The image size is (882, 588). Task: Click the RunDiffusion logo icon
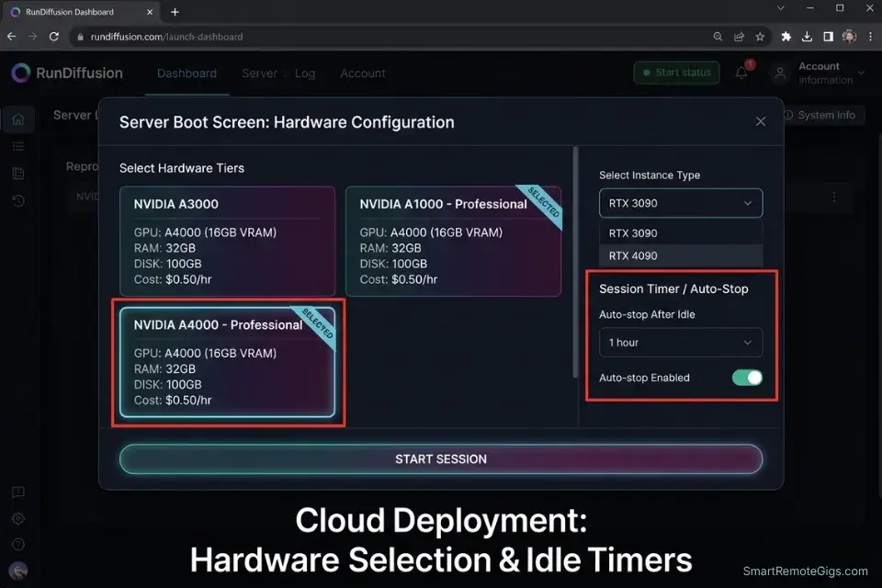pos(21,73)
